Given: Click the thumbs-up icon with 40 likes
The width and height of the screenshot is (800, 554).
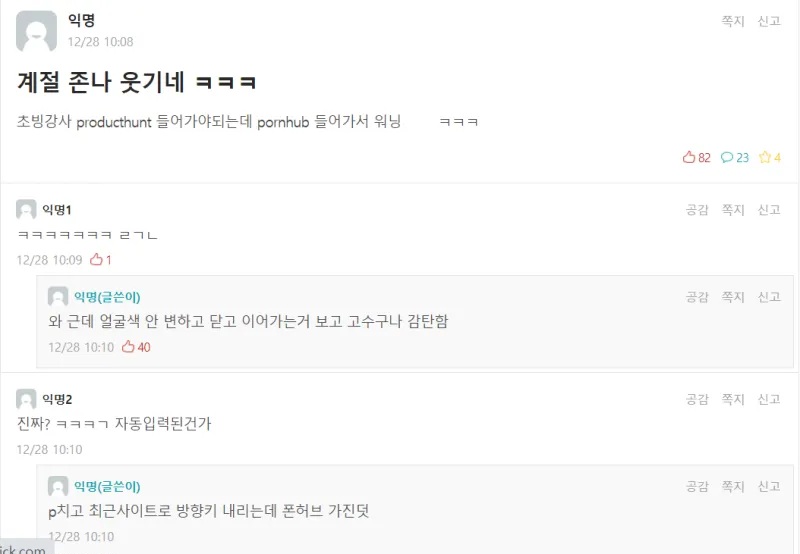Looking at the screenshot, I should 128,347.
